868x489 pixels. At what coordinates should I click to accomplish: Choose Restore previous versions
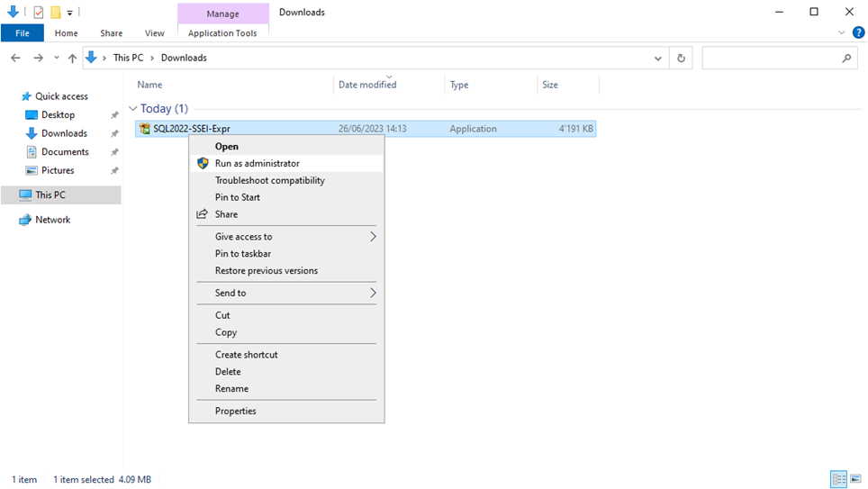[x=285, y=271]
